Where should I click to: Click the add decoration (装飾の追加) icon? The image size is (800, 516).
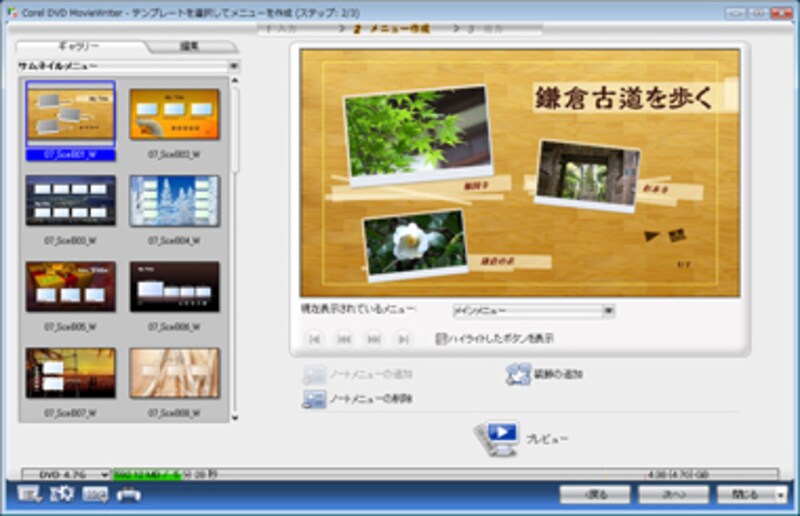pos(518,374)
